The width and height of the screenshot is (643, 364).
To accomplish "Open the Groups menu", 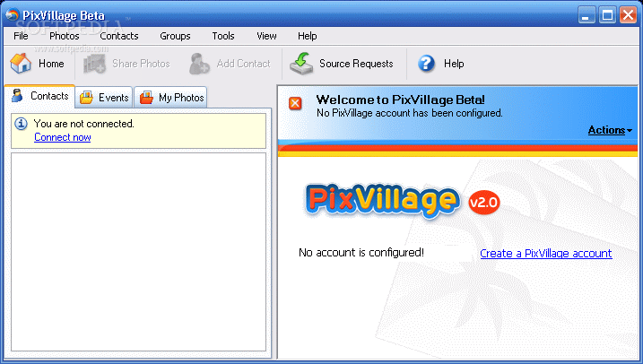I will click(175, 36).
